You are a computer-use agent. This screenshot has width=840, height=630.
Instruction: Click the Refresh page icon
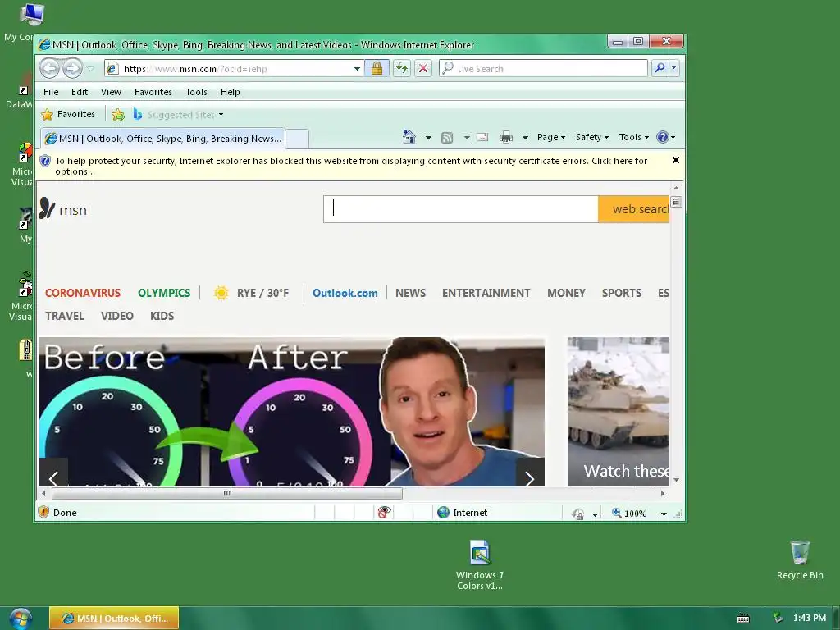[402, 68]
